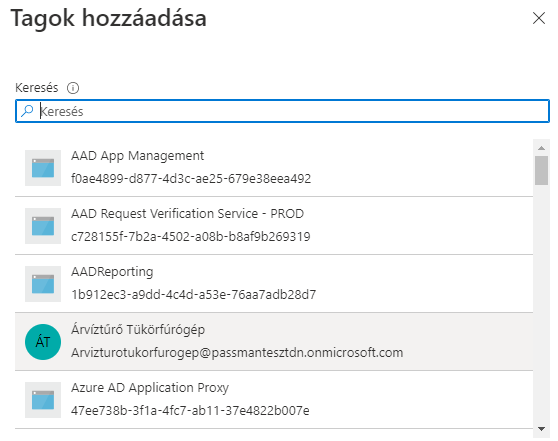Click the scrollbar up arrow

(541, 148)
